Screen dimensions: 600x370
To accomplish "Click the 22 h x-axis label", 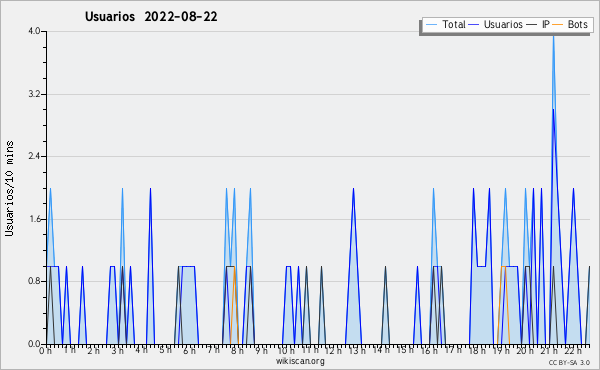I will point(573,350).
